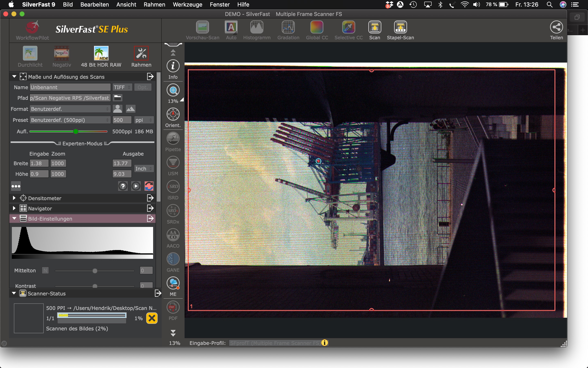Open the three-dots more options button
Screen dimensions: 588x368
tap(16, 186)
